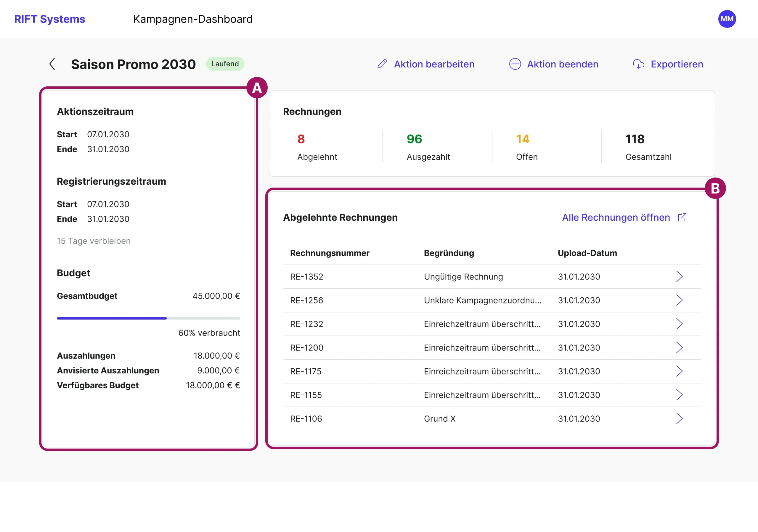Open details chevron for RE-1106
This screenshot has height=532, width=758.
tap(679, 419)
